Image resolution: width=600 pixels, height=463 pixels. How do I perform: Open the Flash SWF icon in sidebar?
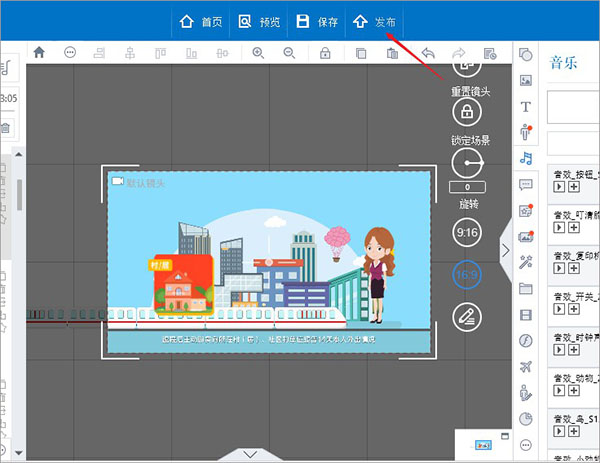tap(526, 341)
